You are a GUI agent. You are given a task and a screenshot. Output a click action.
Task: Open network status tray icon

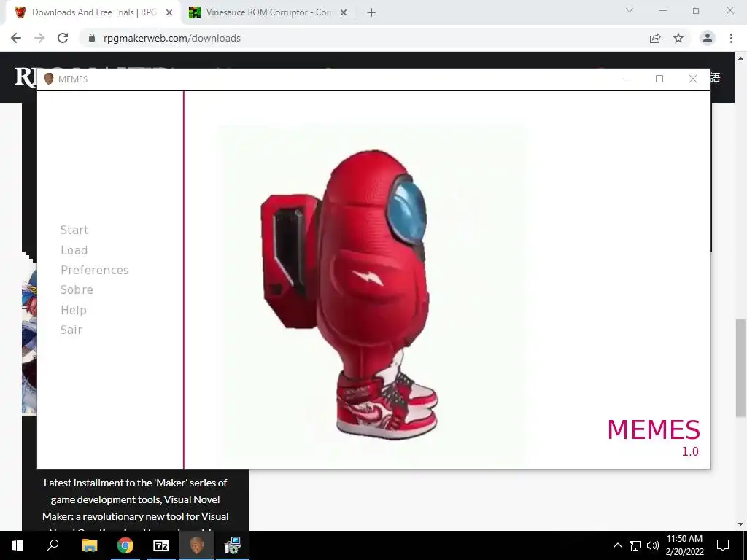tap(635, 545)
